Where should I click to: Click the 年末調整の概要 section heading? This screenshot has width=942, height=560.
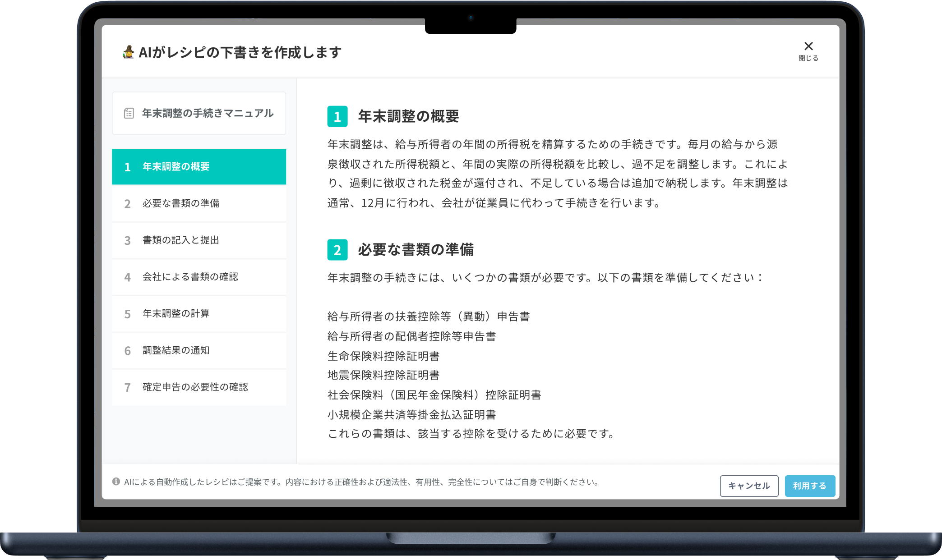[408, 116]
